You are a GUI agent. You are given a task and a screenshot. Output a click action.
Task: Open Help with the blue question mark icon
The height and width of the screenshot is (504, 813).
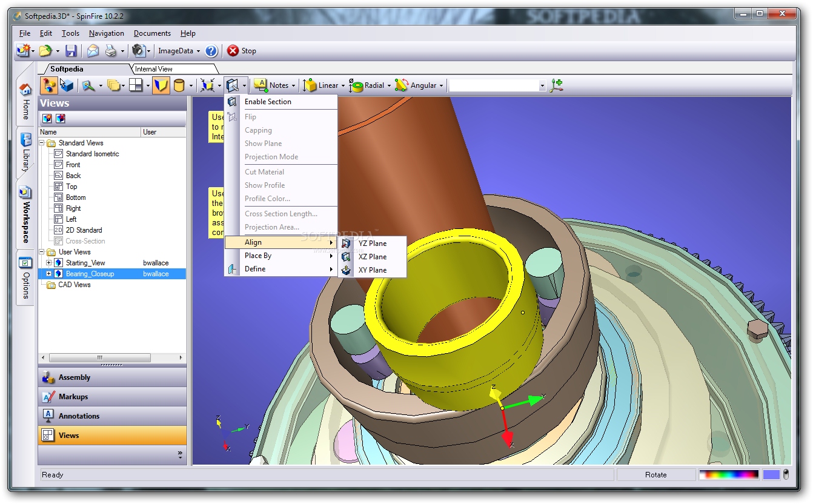click(x=211, y=51)
